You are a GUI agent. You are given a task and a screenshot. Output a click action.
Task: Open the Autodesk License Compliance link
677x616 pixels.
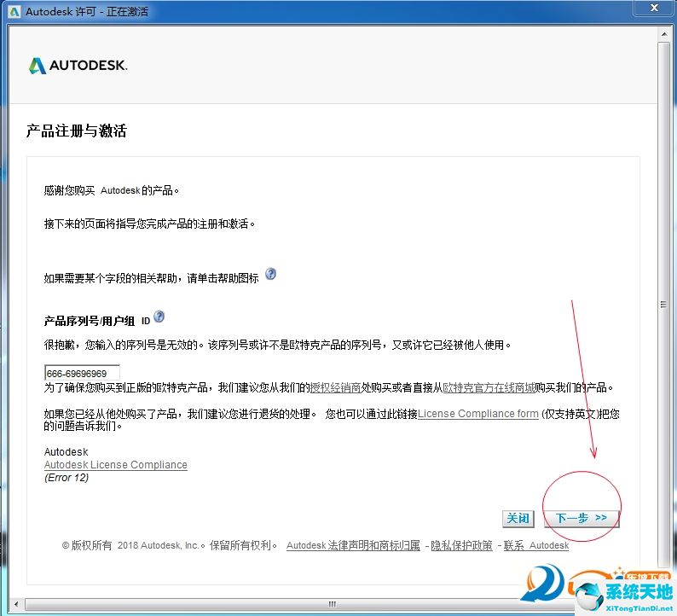[x=116, y=465]
